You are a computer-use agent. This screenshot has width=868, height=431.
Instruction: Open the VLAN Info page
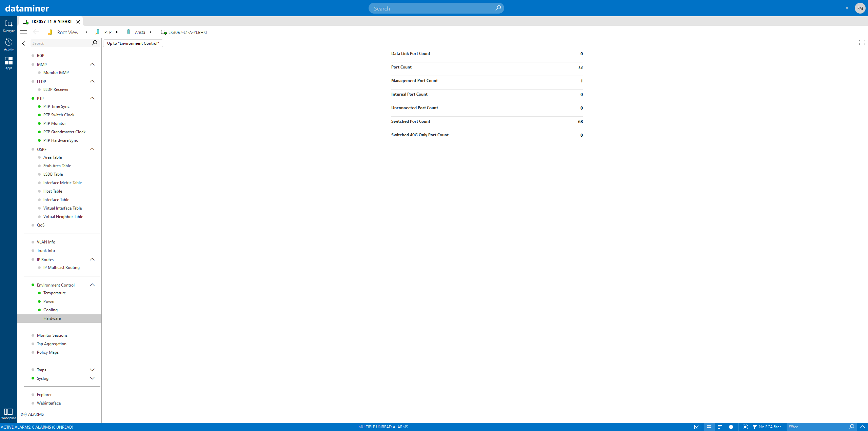46,242
